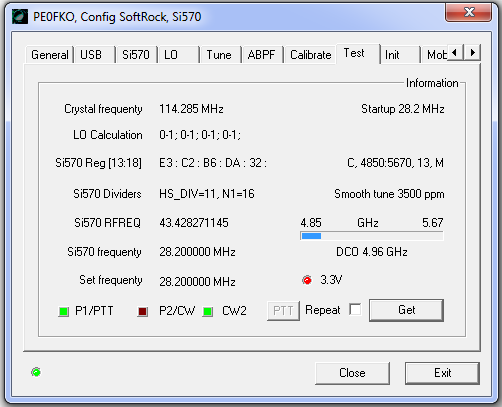Image resolution: width=502 pixels, height=407 pixels.
Task: Click the Close button
Action: 352,373
